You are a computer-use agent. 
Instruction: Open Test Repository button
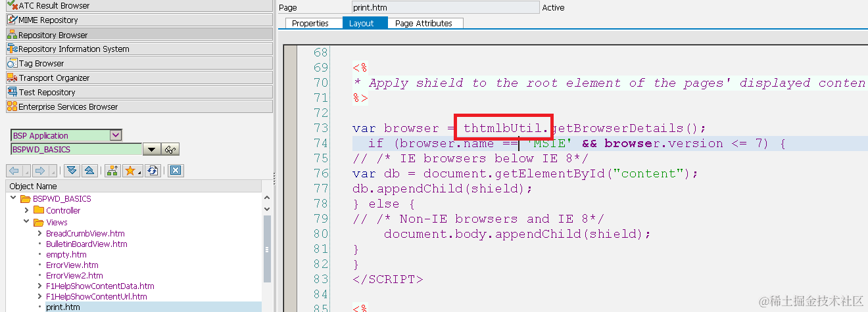click(x=139, y=92)
